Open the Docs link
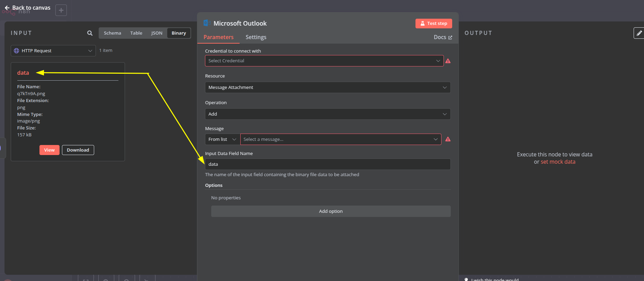Image resolution: width=644 pixels, height=281 pixels. 443,37
